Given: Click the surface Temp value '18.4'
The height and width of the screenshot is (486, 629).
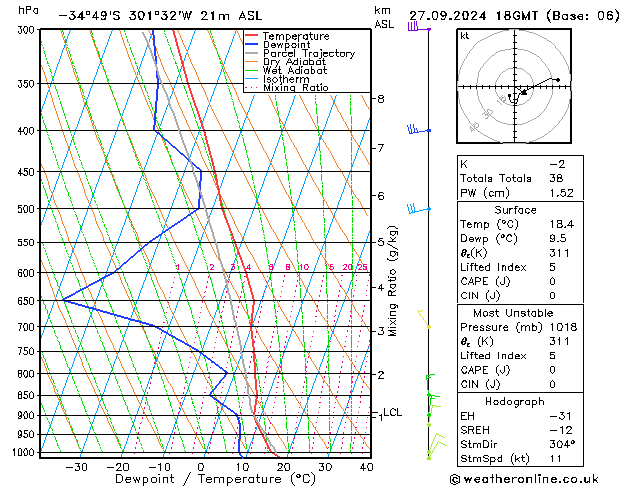Looking at the screenshot, I should click(561, 224).
